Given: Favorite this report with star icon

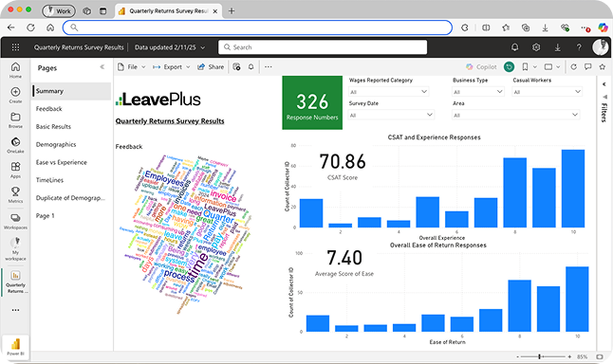Looking at the screenshot, I should [602, 66].
